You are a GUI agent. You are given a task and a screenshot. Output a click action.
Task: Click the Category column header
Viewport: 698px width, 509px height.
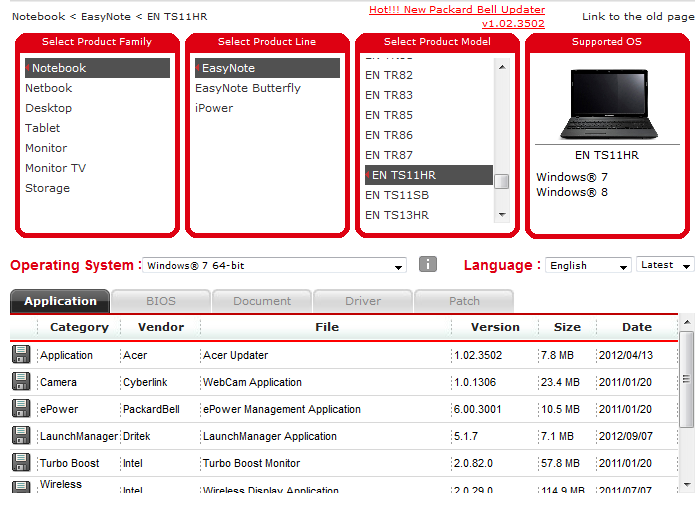pos(79,327)
